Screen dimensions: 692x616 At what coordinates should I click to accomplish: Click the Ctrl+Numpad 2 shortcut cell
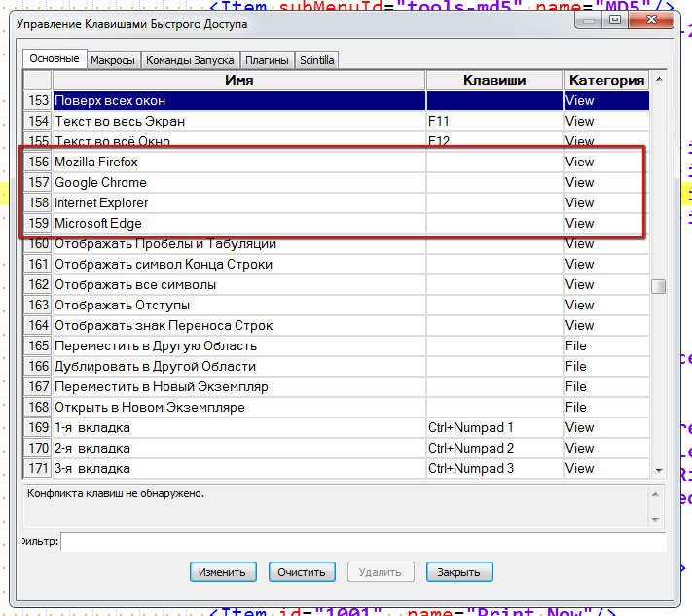[x=494, y=448]
